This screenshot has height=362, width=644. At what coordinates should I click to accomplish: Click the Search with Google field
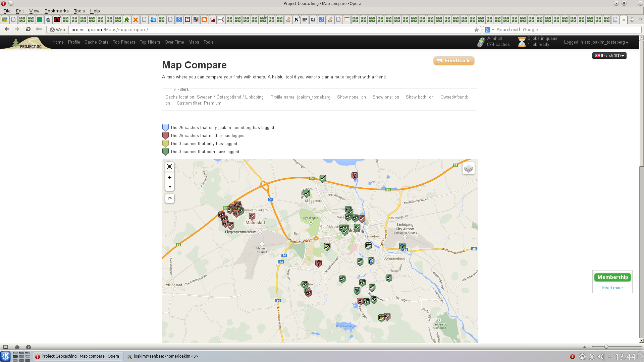[567, 30]
